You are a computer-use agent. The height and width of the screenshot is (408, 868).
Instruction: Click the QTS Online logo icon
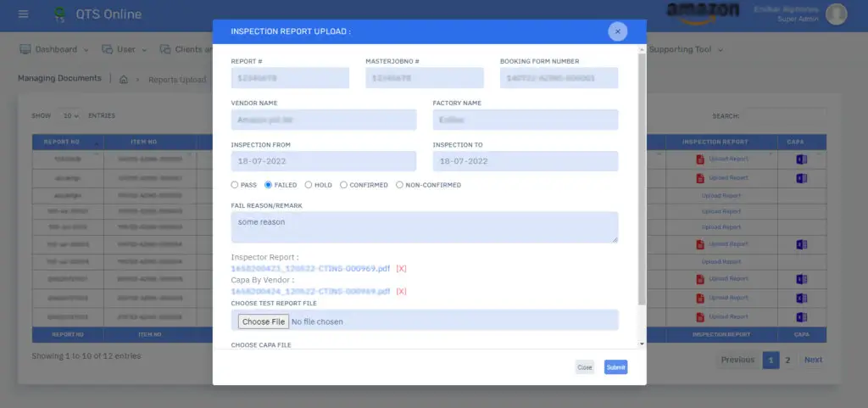pos(59,14)
